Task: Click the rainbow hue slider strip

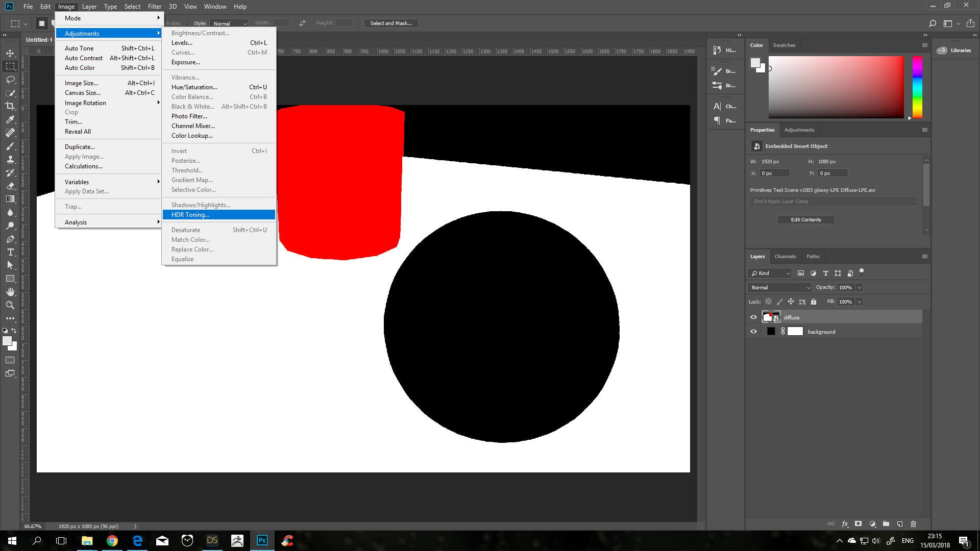Action: click(917, 87)
